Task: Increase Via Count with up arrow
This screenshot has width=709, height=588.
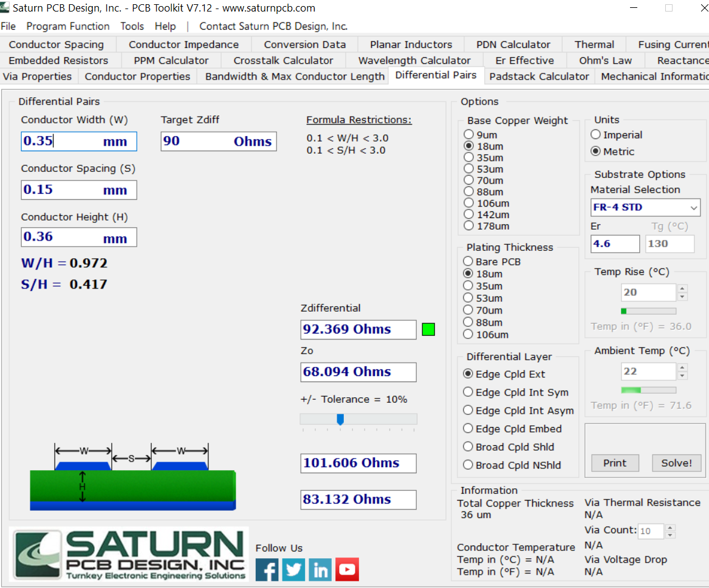Action: (x=671, y=527)
